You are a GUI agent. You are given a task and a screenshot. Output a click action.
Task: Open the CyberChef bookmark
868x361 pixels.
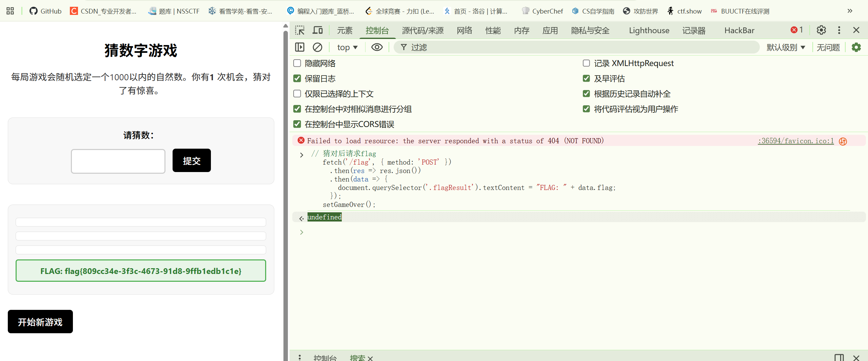point(542,11)
